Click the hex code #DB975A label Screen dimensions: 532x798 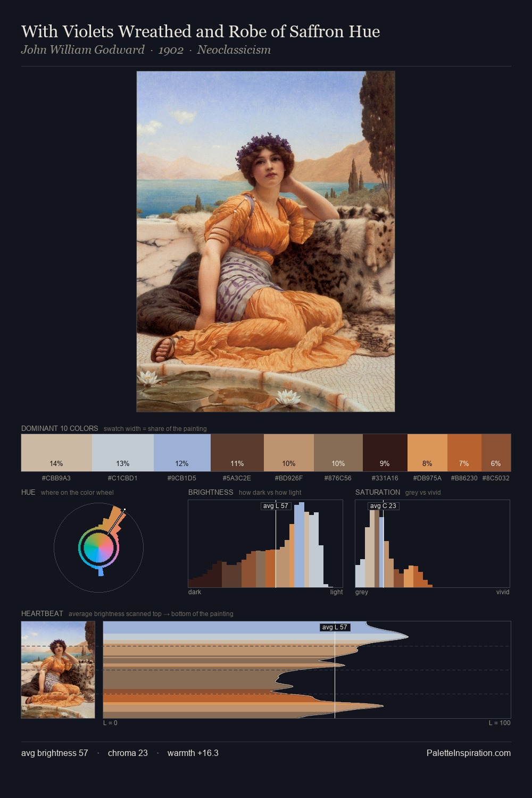427,478
